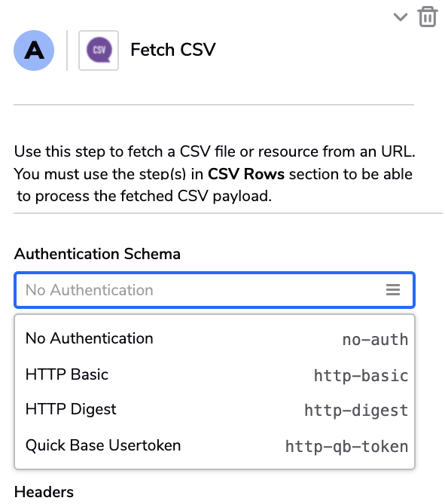Click the no-auth code label

click(375, 340)
